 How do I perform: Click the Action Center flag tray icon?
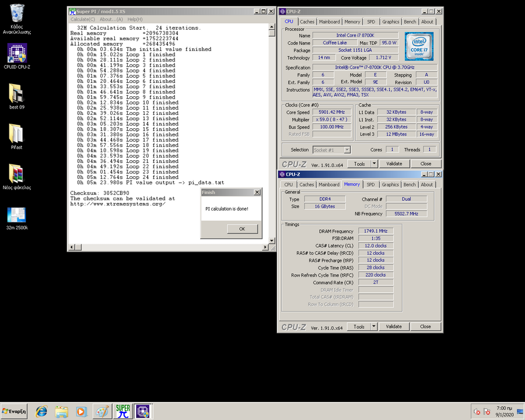point(487,412)
